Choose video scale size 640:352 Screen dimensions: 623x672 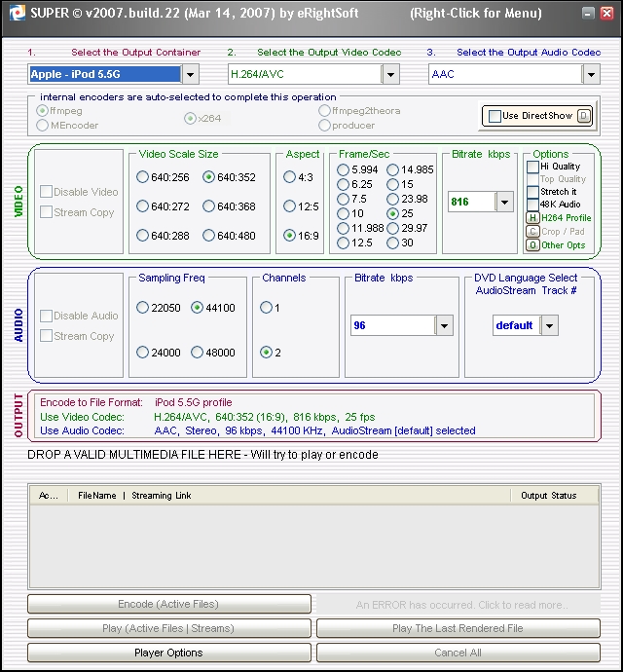pos(208,177)
